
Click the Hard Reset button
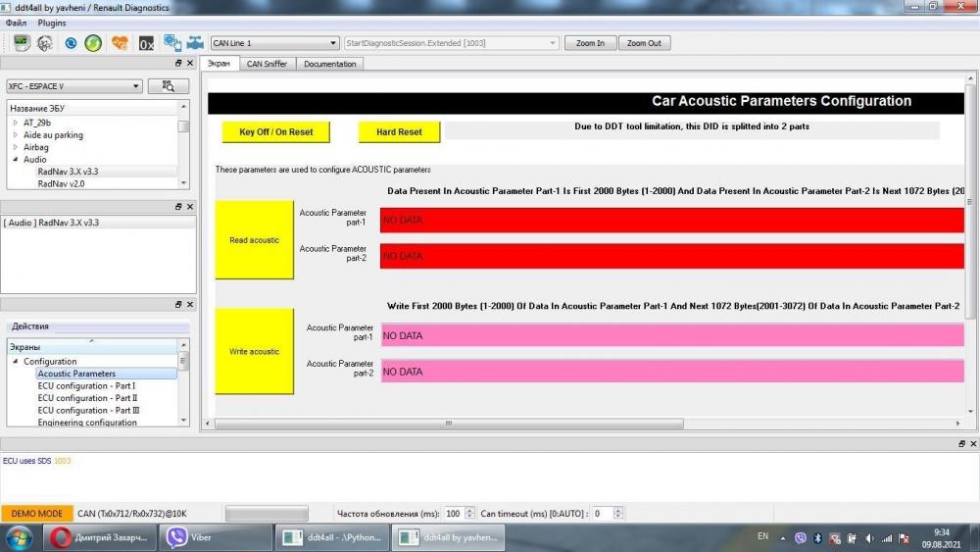pos(400,132)
